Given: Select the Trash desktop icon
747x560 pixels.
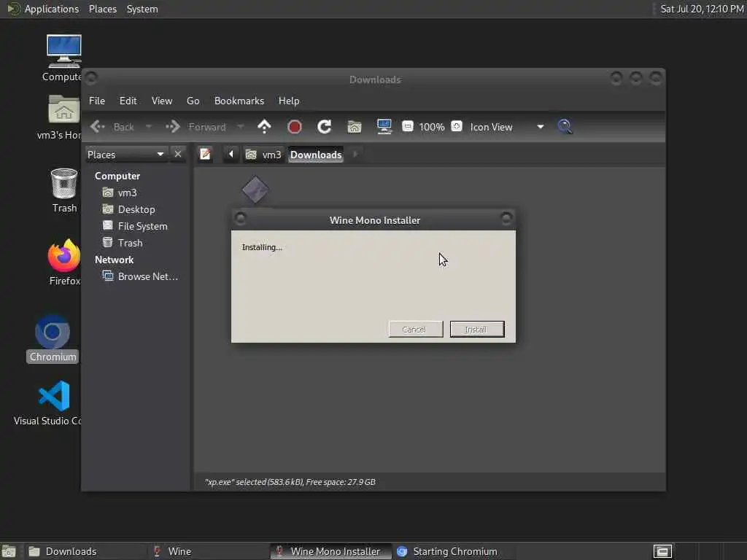Looking at the screenshot, I should click(x=64, y=190).
